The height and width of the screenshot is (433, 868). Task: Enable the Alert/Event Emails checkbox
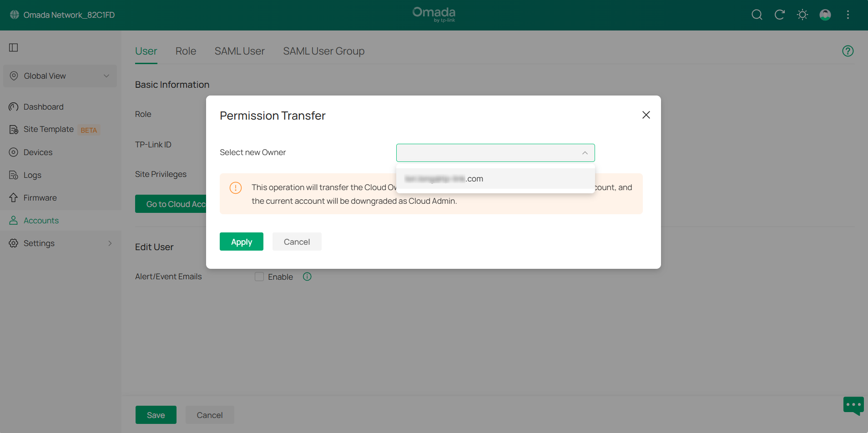259,276
